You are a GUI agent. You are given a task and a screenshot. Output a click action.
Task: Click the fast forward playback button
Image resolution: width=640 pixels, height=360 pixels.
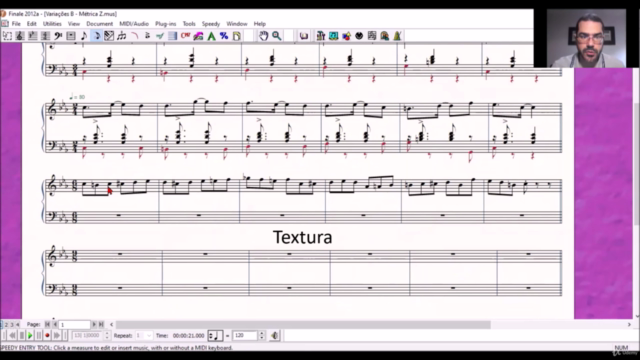57,336
